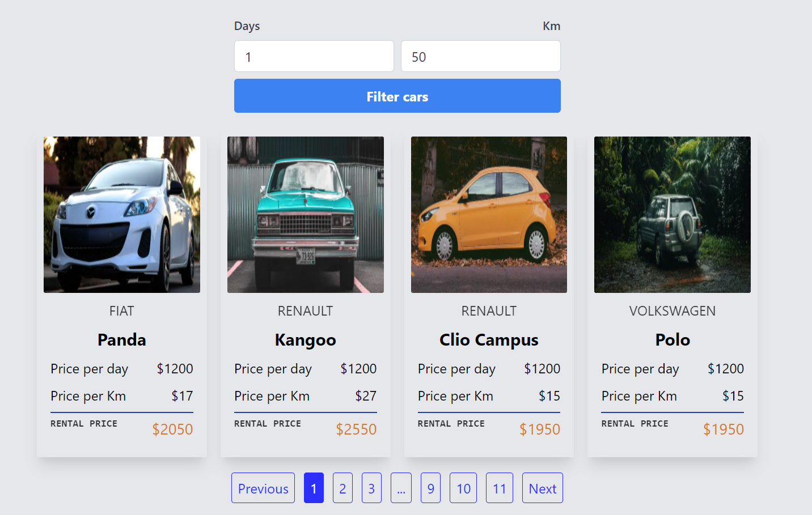Click the ellipsis pagination item

pos(401,488)
